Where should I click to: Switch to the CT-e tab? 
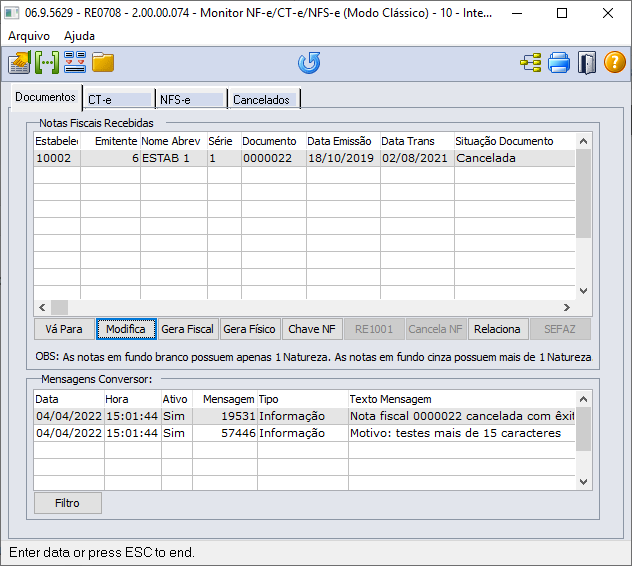point(119,99)
